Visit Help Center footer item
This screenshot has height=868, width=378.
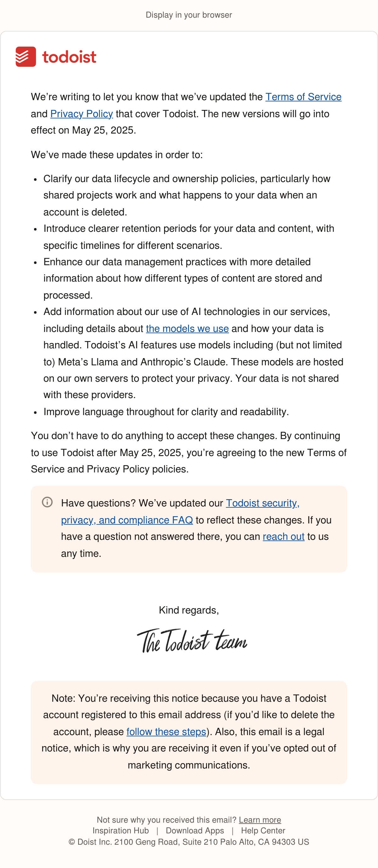pos(263,831)
